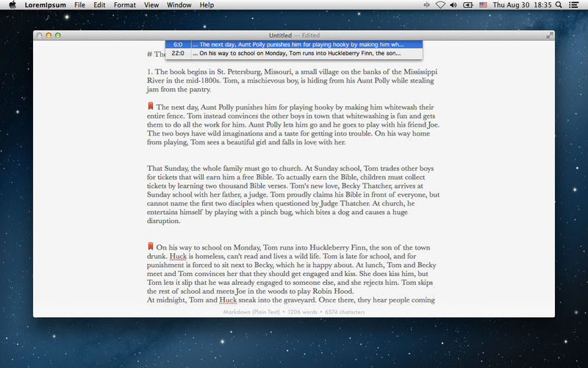Click the volume speaker icon
This screenshot has width=588, height=368.
[x=454, y=5]
